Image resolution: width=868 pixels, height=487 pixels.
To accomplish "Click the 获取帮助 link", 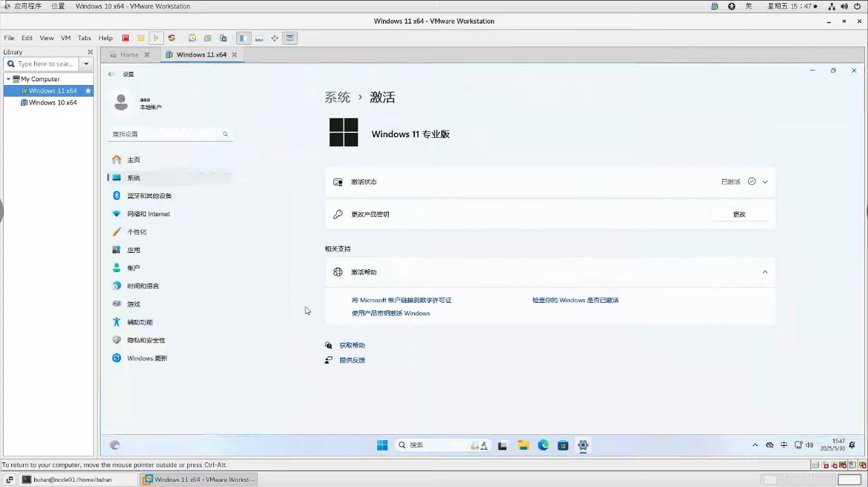I will (352, 345).
